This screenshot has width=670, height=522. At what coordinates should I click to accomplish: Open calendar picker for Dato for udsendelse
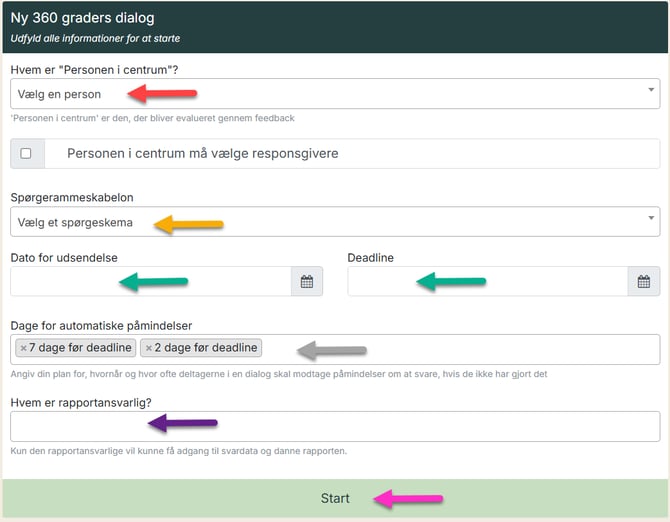pyautogui.click(x=307, y=282)
